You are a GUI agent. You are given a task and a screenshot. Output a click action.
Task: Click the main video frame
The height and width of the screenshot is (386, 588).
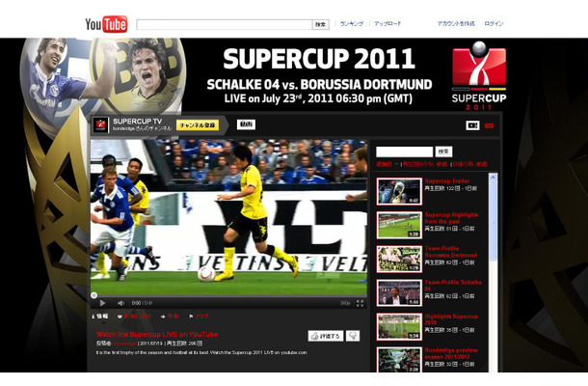pyautogui.click(x=228, y=217)
